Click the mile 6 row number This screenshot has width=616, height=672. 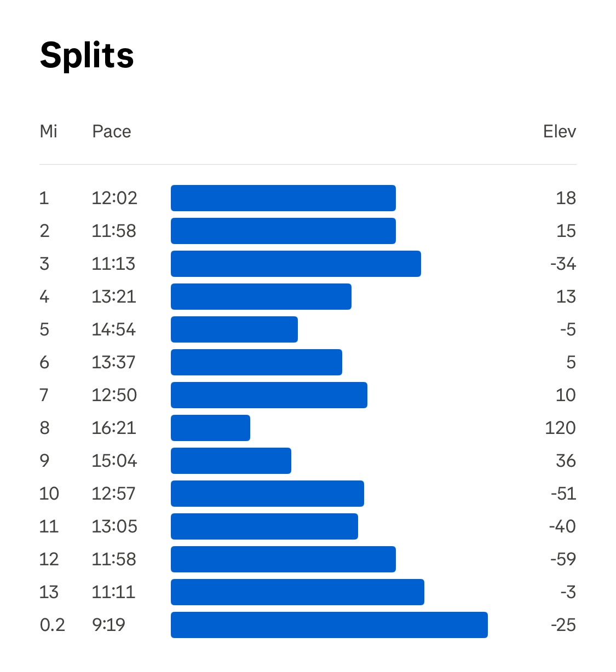(x=44, y=362)
